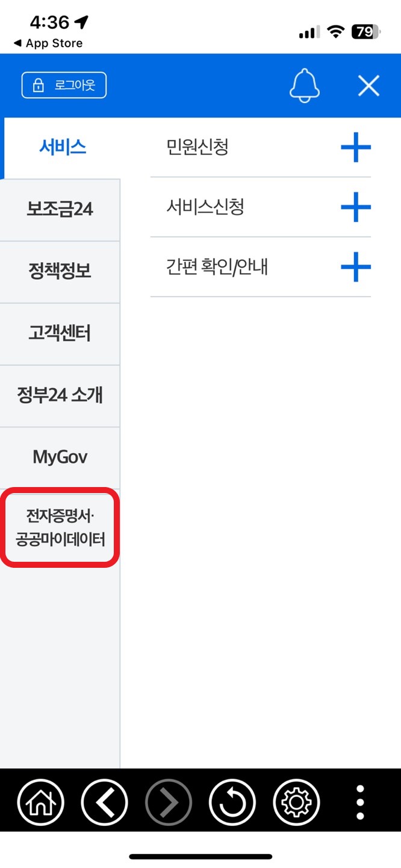The image size is (401, 868).
Task: Reload page with the refresh icon
Action: 232,802
